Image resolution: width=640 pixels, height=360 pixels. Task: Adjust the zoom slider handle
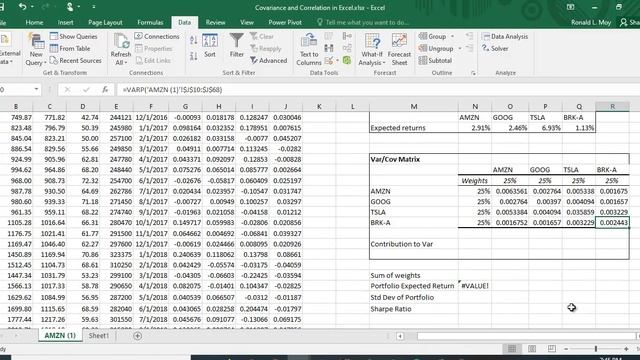596,349
